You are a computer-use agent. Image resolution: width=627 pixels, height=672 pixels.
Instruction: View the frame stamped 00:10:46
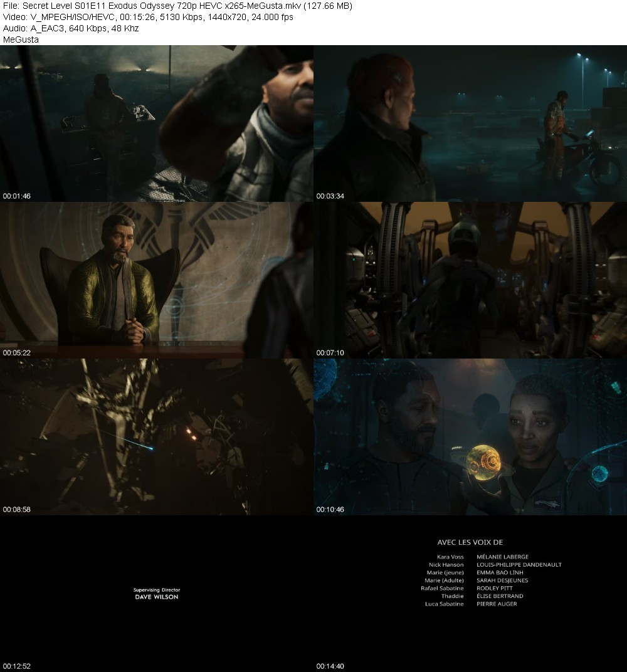pos(470,437)
